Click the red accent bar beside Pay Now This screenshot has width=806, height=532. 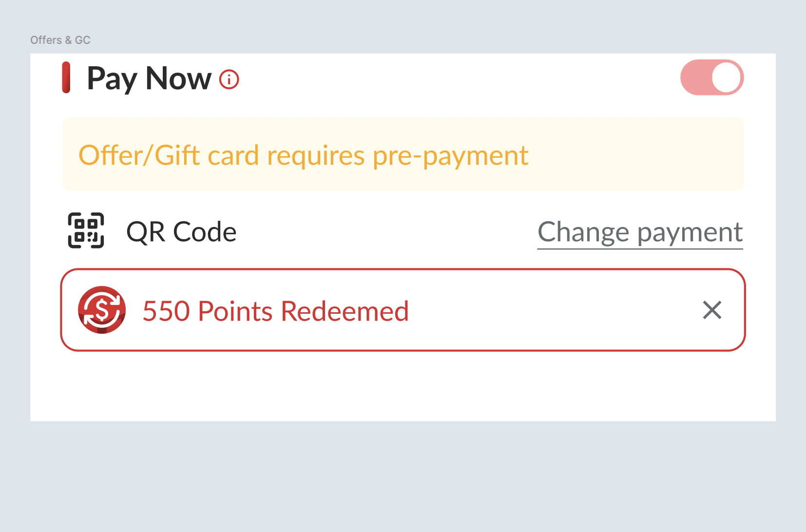pos(66,77)
